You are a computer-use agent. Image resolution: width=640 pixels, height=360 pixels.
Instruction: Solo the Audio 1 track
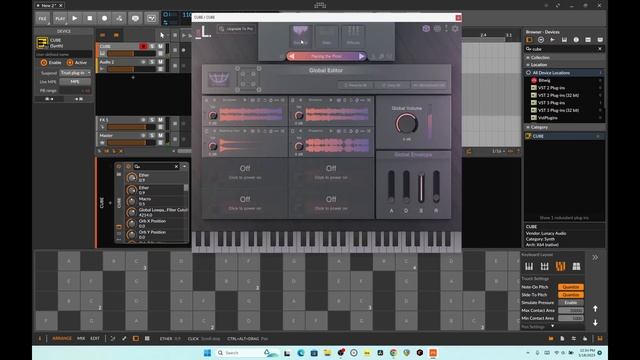point(152,62)
